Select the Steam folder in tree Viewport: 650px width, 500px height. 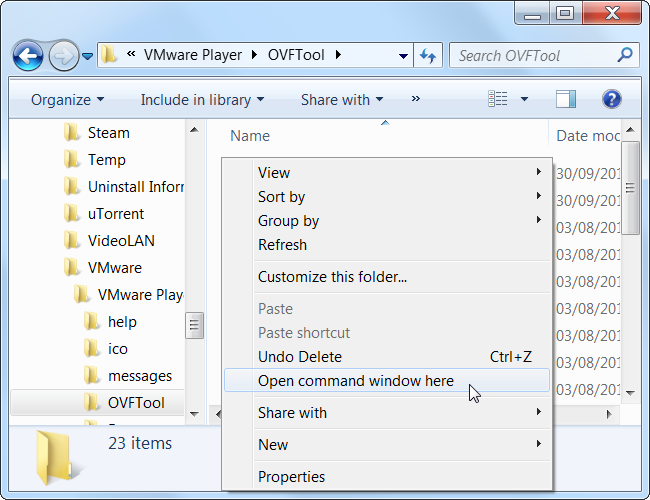[108, 132]
